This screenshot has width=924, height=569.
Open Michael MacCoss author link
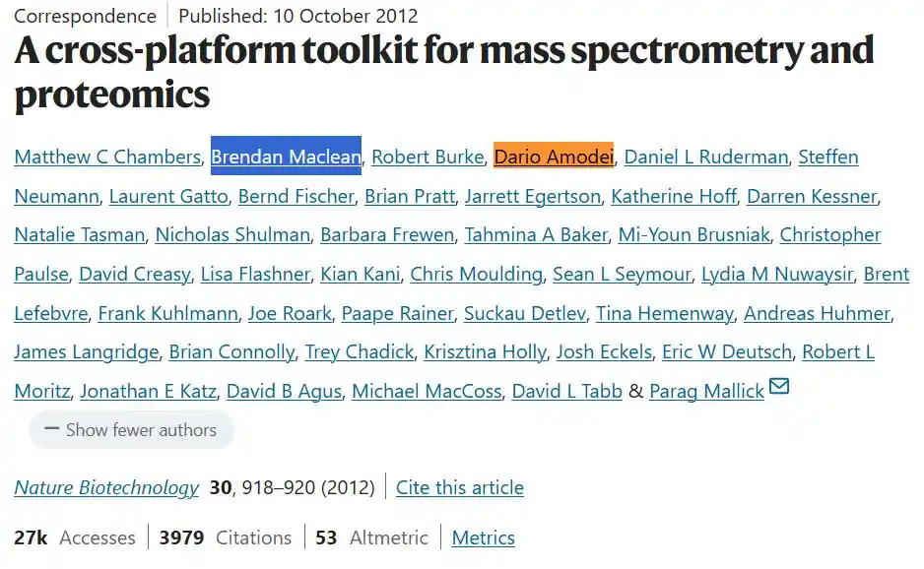point(427,391)
